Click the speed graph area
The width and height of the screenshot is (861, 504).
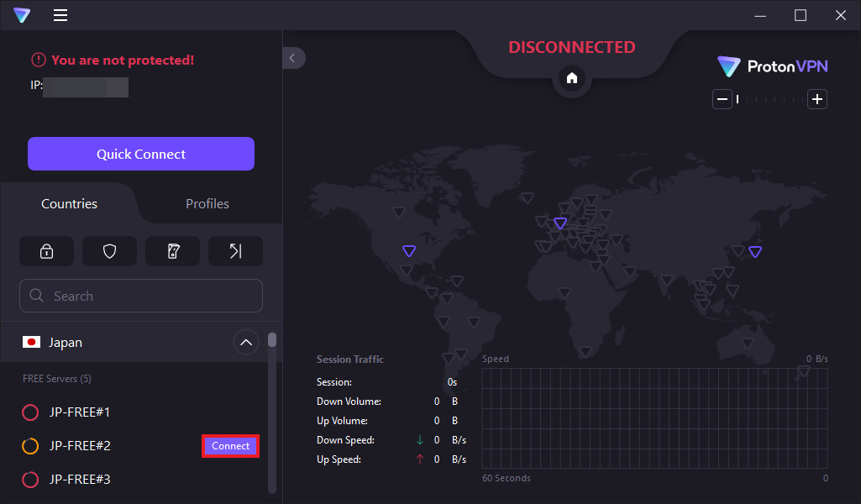tap(654, 418)
